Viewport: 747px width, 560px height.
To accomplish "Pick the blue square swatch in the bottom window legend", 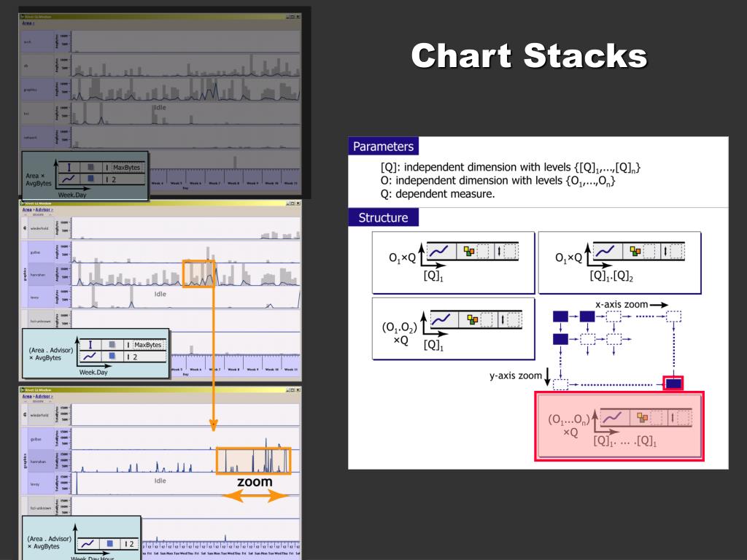I will (110, 544).
